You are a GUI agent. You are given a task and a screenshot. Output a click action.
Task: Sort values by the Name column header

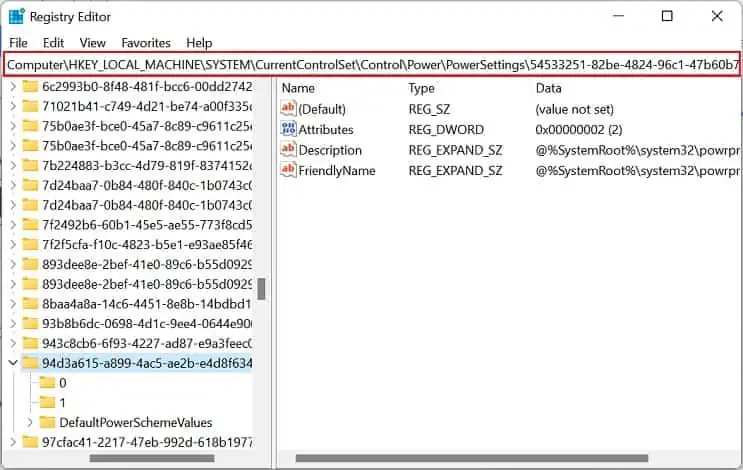click(x=298, y=88)
